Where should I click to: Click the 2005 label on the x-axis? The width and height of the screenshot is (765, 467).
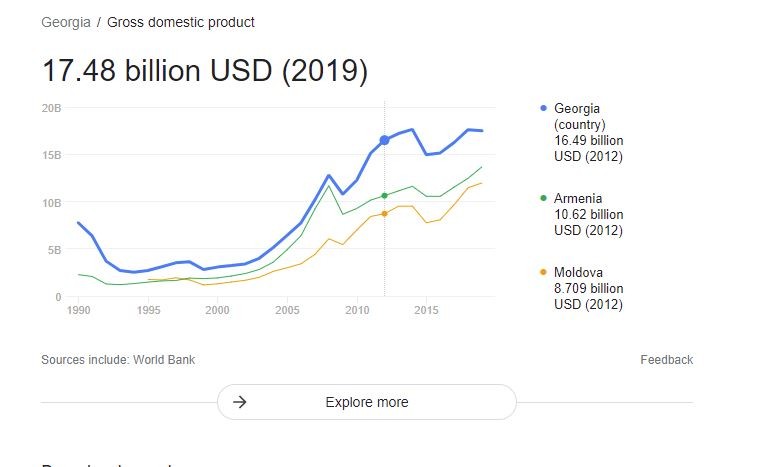pos(287,310)
